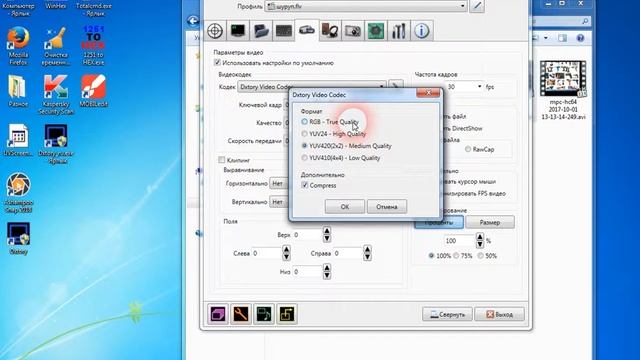Select the Dxtory desktop shortcut at bottom
Viewport: 640px width, 360px height.
point(18,238)
